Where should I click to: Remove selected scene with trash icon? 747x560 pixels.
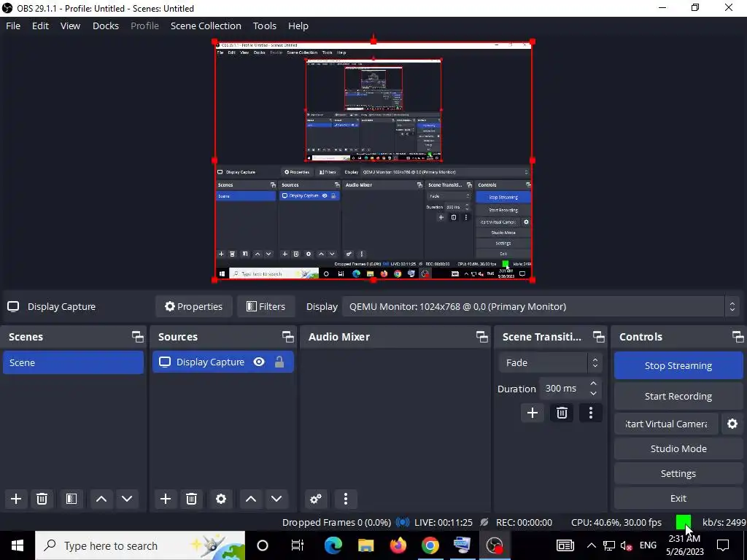[x=42, y=499]
